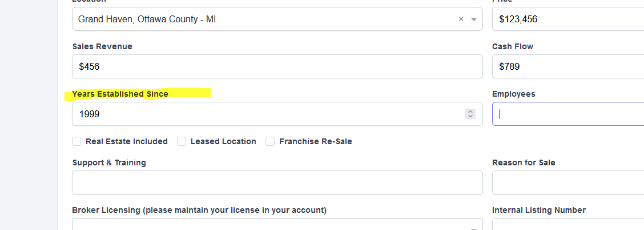This screenshot has width=644, height=230.
Task: Focus the Reason for Sale field
Action: (x=568, y=183)
